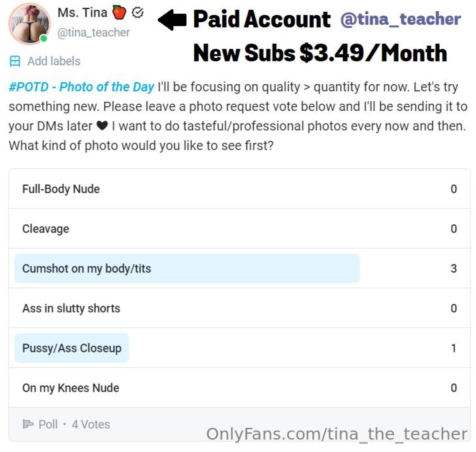
Task: Vote for Ass in slutty shorts
Action: click(71, 308)
